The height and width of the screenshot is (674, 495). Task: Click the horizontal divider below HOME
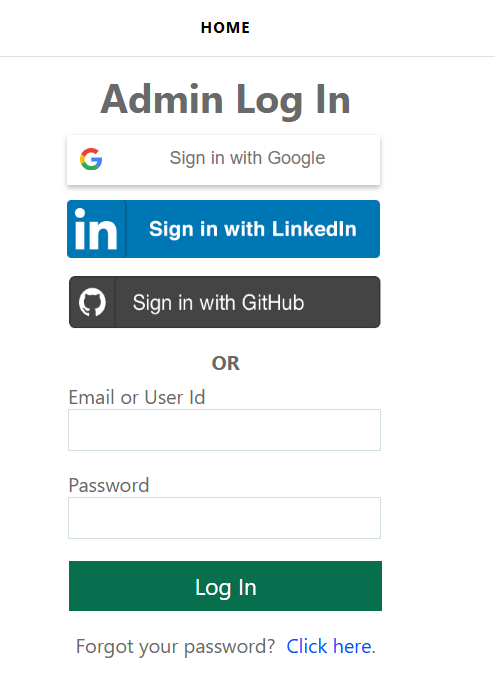click(x=248, y=56)
